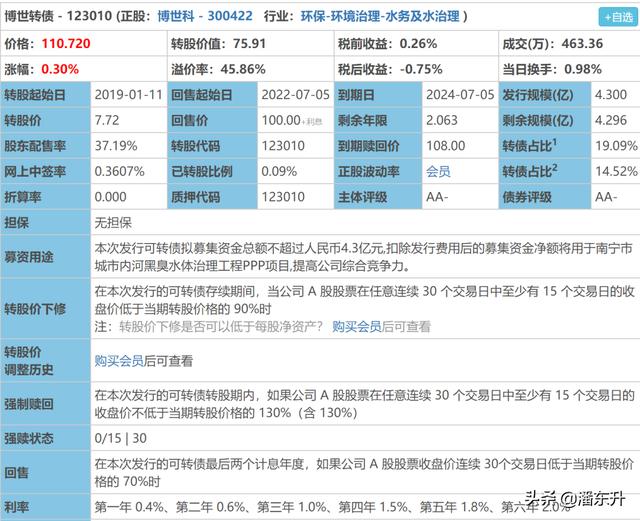Click the 网上中签率 value 0.3607%
This screenshot has height=521, width=640.
[120, 171]
